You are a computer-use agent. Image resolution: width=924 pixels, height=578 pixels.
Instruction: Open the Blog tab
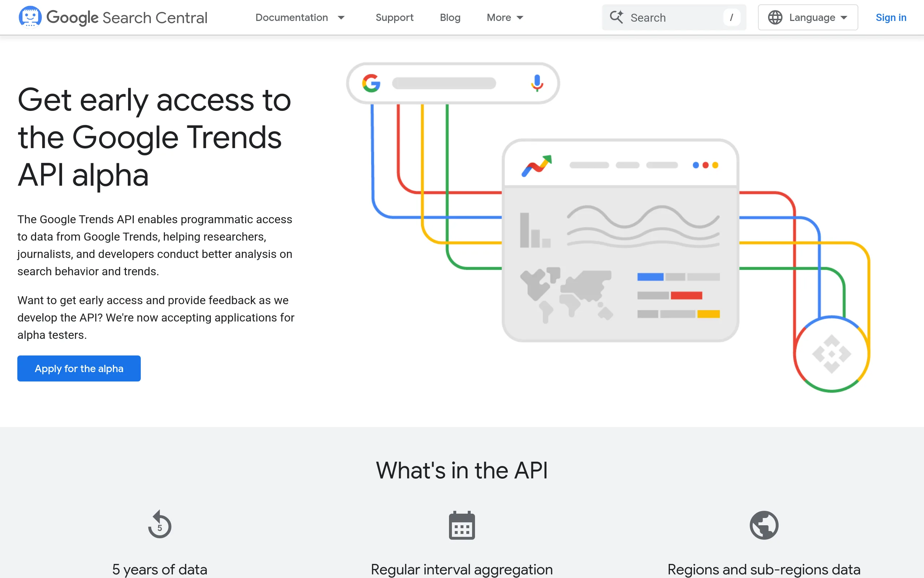pyautogui.click(x=450, y=18)
